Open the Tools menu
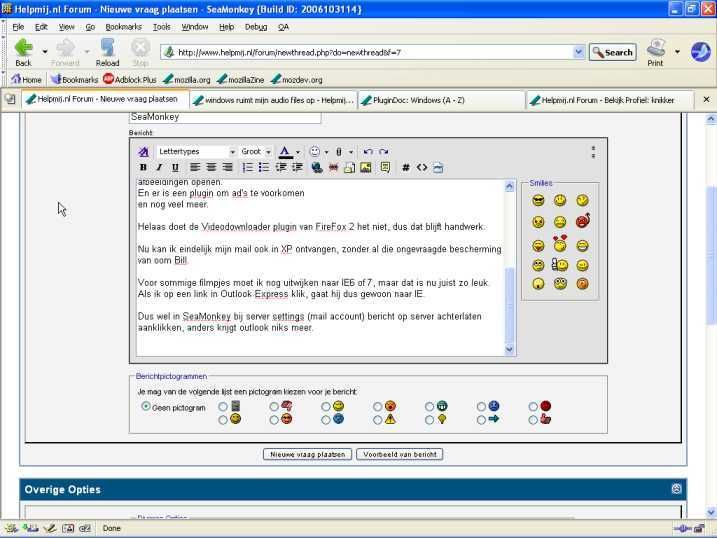717x538 pixels. coord(161,27)
